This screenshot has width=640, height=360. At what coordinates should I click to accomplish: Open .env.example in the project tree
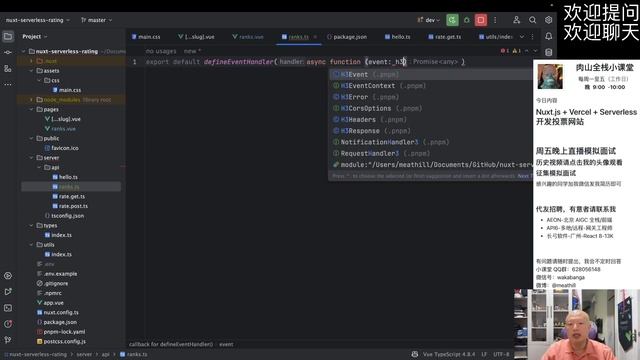[x=57, y=274]
